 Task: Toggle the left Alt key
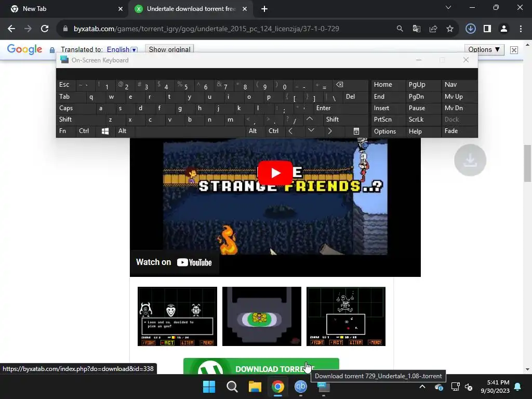coord(125,131)
